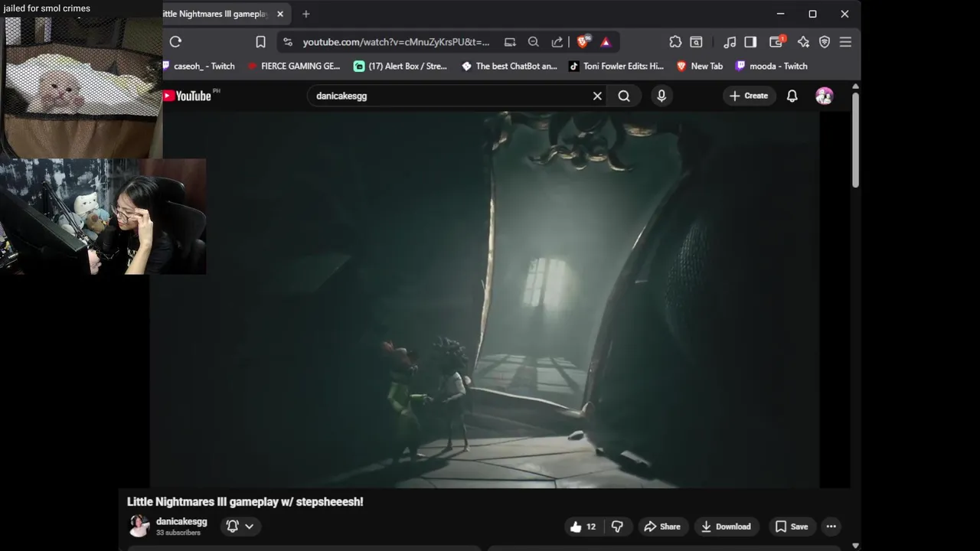Viewport: 980px width, 551px height.
Task: Open the YouTube Create button
Action: (749, 96)
